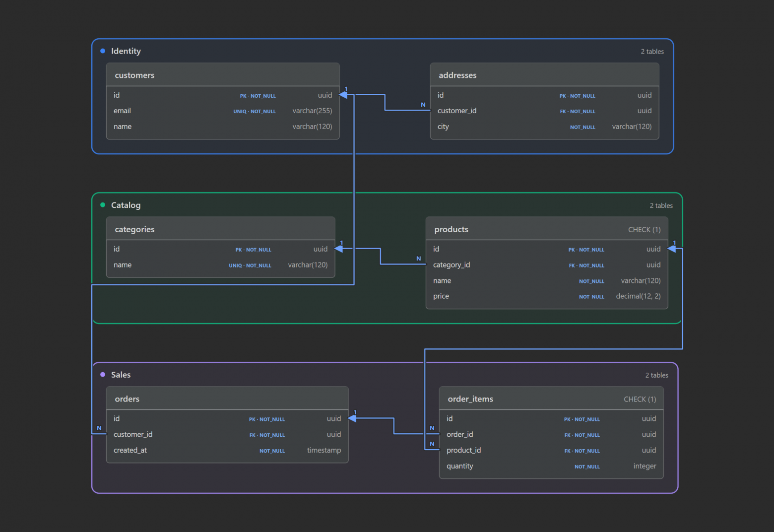This screenshot has height=532, width=774.
Task: Click the id column in order_items
Action: (551, 418)
